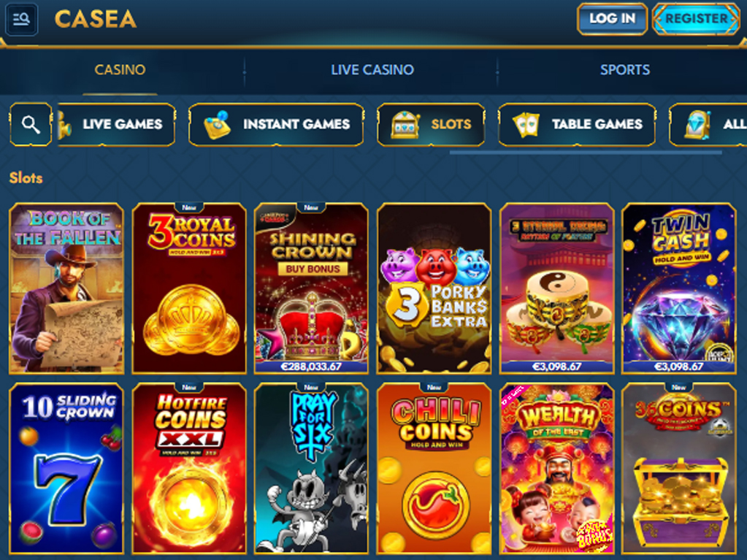Open the side menu search icon
This screenshot has height=560, width=747.
pyautogui.click(x=21, y=19)
